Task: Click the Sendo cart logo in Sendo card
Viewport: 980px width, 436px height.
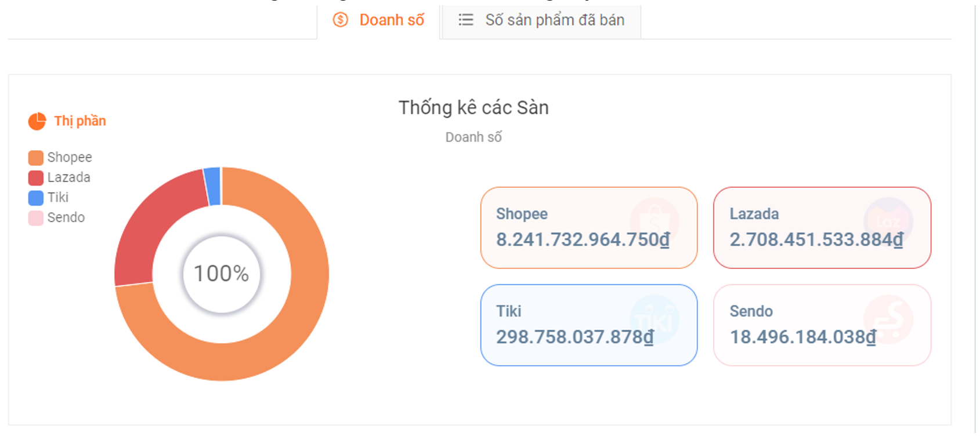Action: 888,319
